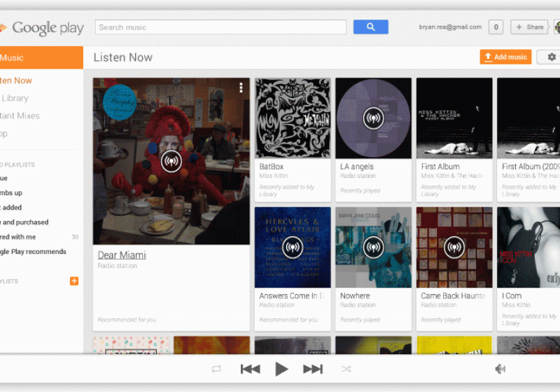
Task: Click the Nowhere title text
Action: [355, 296]
